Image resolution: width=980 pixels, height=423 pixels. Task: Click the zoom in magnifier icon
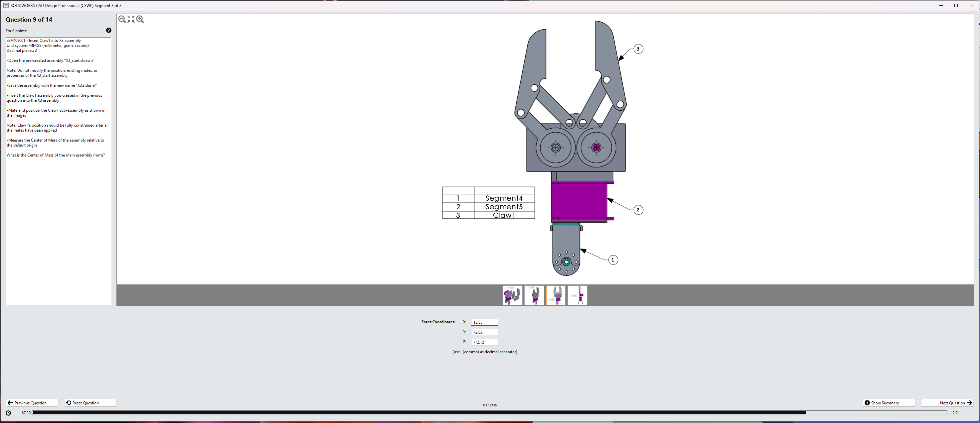(140, 19)
